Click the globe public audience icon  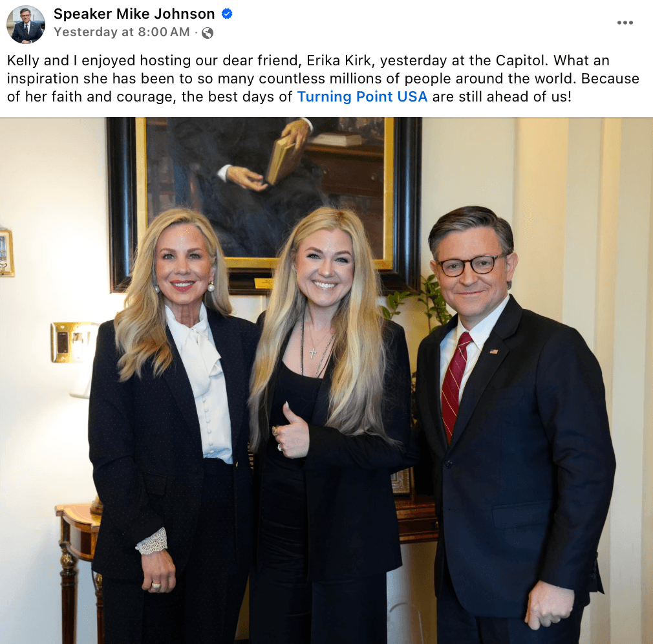pos(208,33)
